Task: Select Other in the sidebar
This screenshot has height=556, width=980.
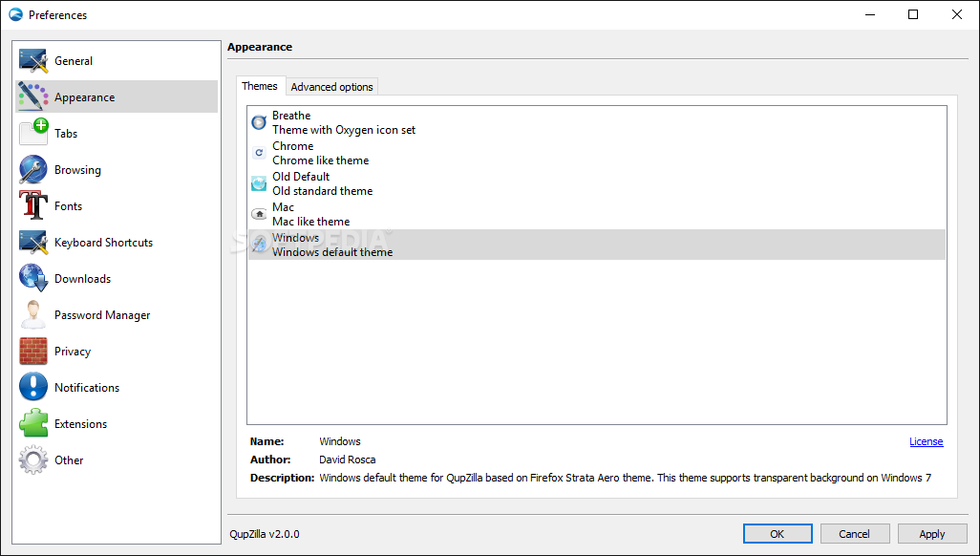Action: point(117,460)
